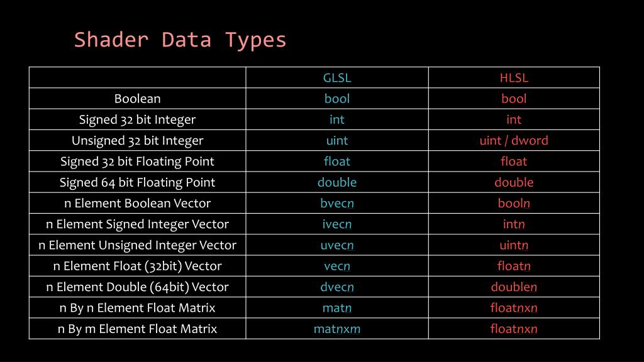This screenshot has height=362, width=644.
Task: Select the GLSL double cell
Action: point(337,182)
